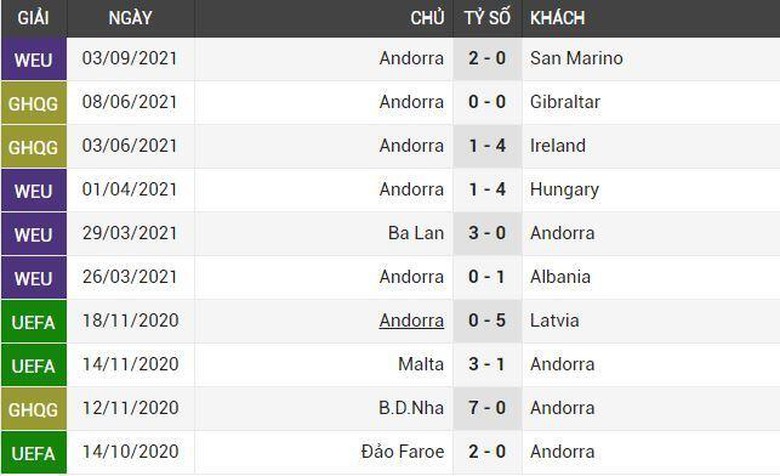
Task: Click the date 12/11/2020
Action: [130, 408]
